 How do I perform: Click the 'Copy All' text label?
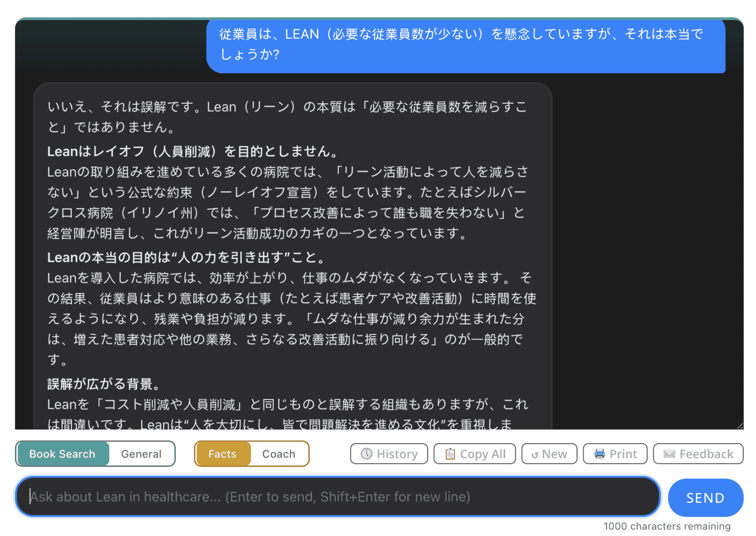tap(482, 454)
